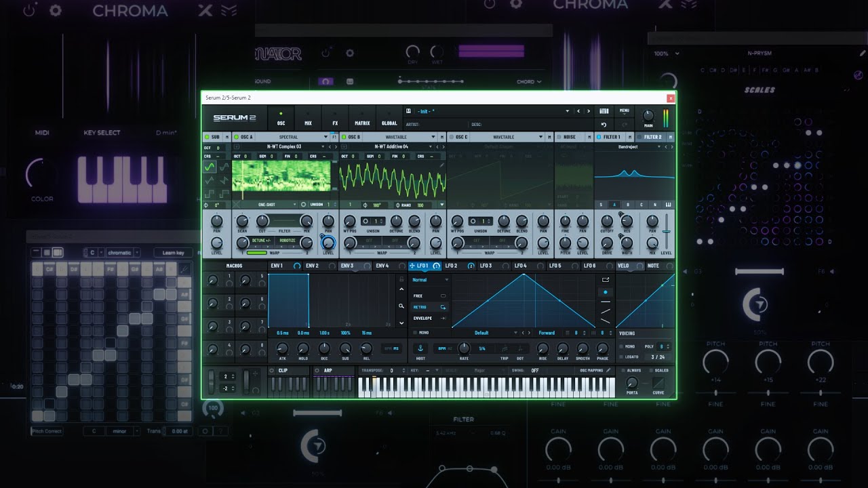The image size is (868, 488).
Task: Click the save preset disk icon
Action: click(408, 110)
